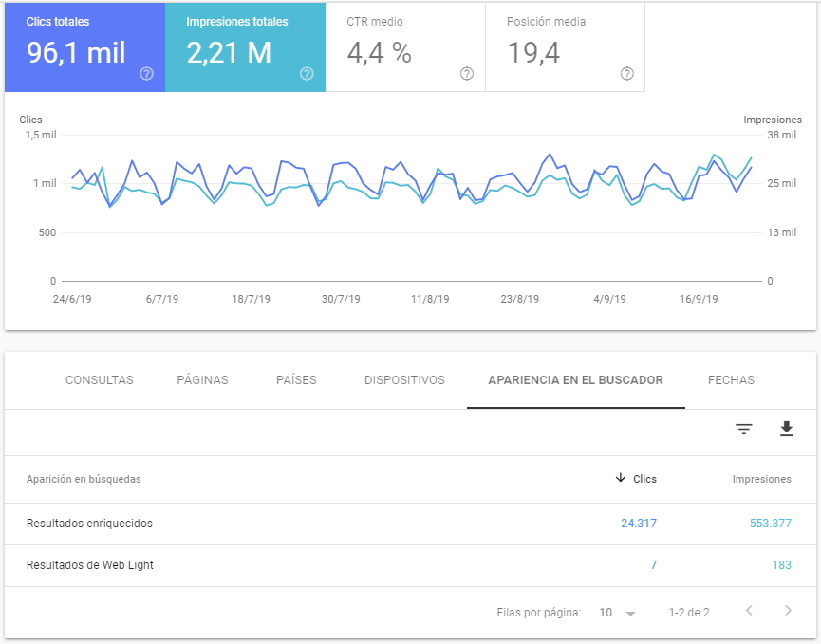Open the table filter icon
This screenshot has width=821, height=644.
tap(744, 430)
